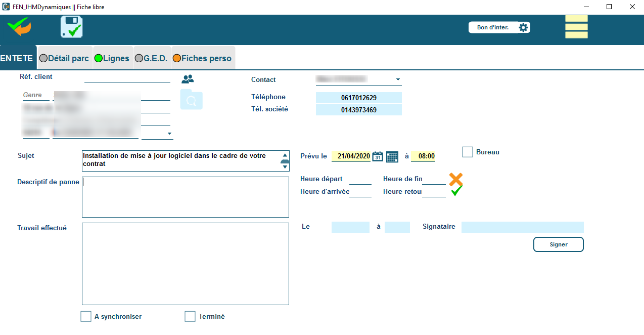Click the orange X cancel hours icon
Image resolution: width=644 pixels, height=335 pixels.
coord(455,179)
